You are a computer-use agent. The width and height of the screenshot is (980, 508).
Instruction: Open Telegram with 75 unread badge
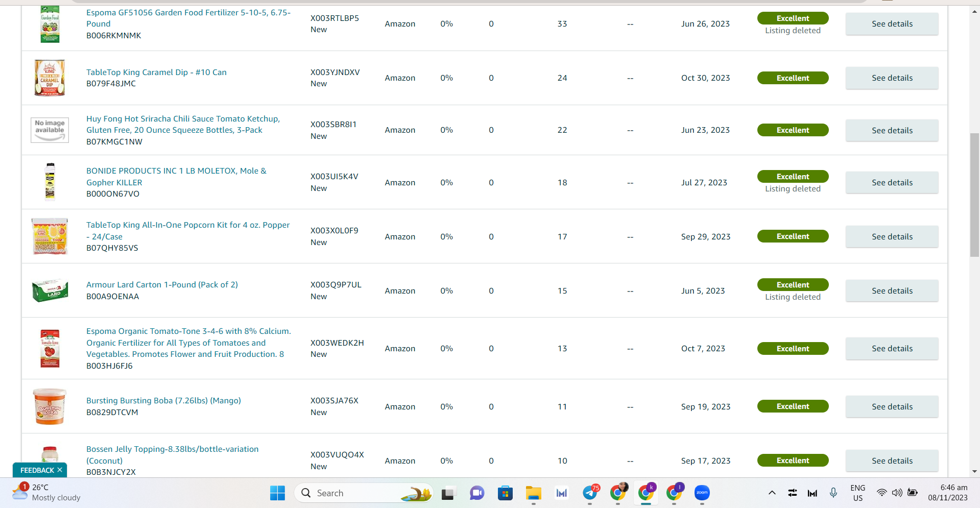pos(590,493)
